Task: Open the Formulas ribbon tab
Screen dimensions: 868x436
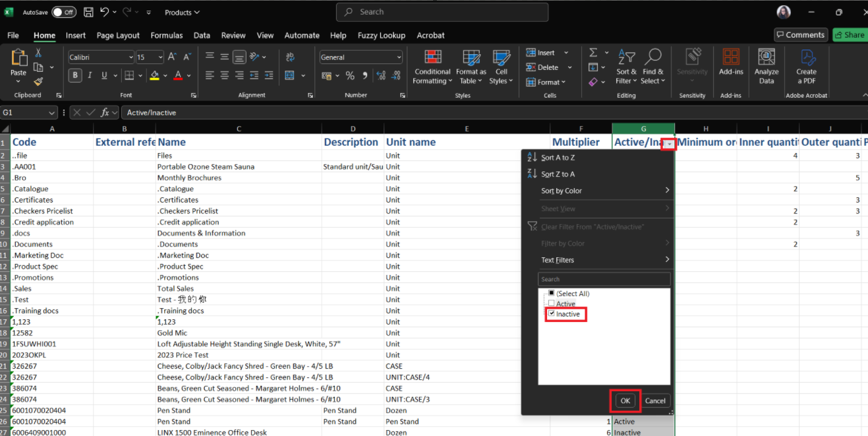Action: point(166,36)
